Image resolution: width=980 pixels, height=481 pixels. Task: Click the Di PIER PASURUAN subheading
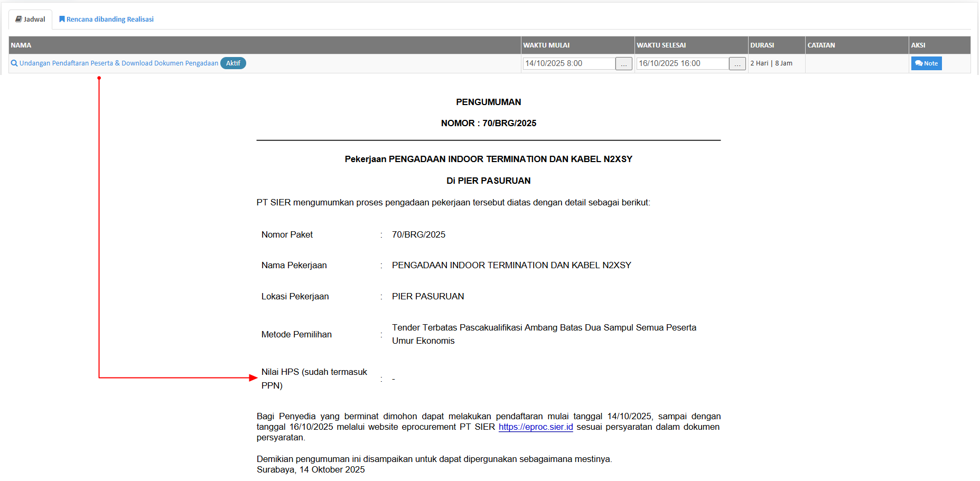coord(489,181)
